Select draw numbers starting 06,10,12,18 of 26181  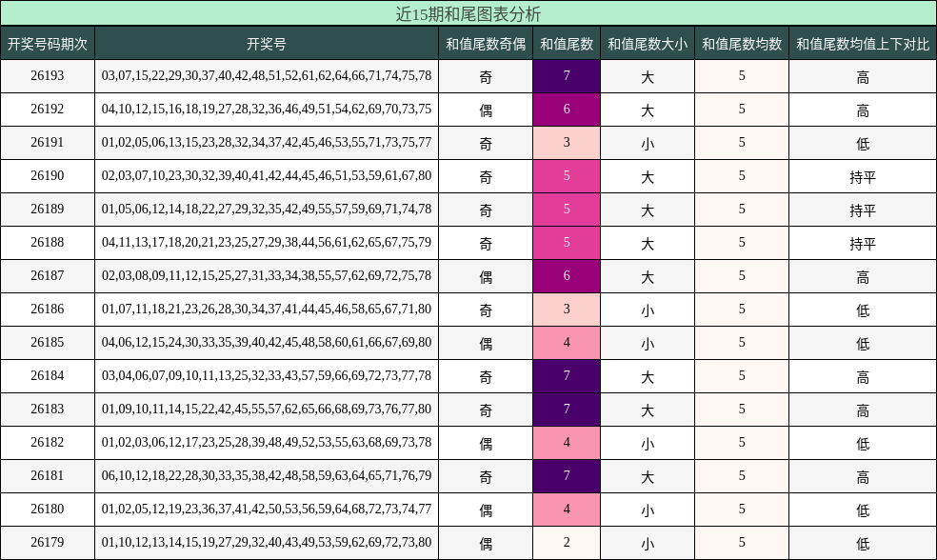(267, 476)
